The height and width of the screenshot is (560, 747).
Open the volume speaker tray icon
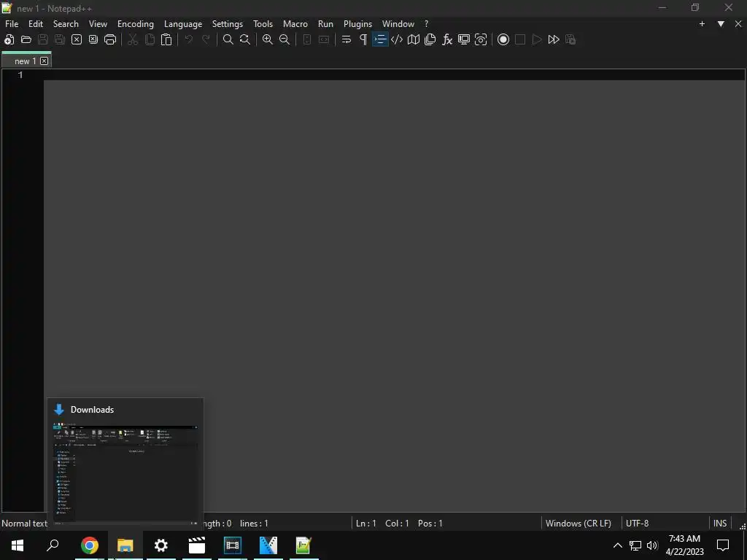tap(652, 545)
